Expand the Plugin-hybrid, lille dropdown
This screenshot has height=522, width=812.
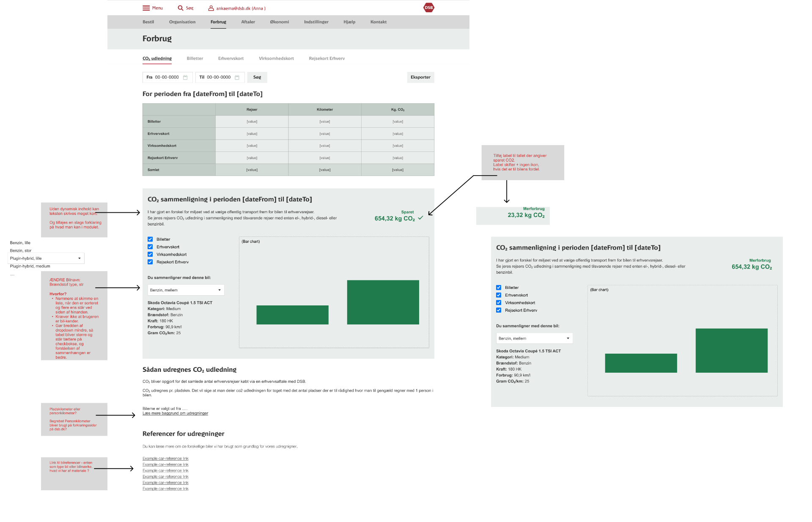(46, 258)
